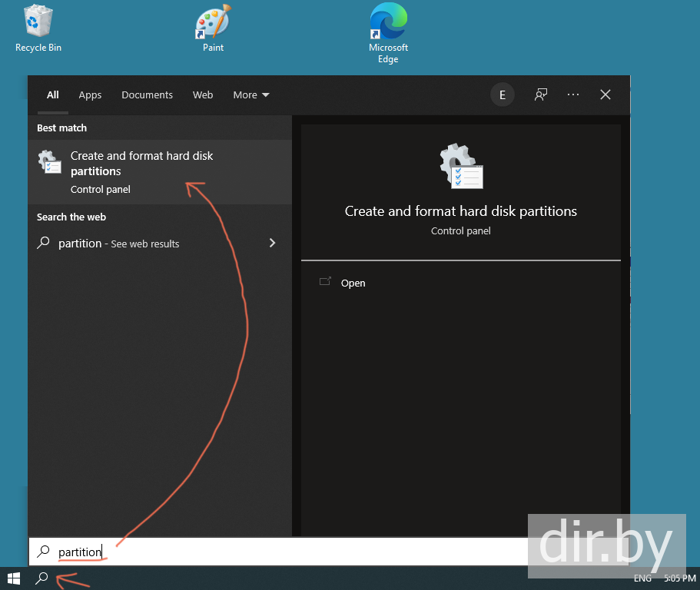Viewport: 700px width, 590px height.
Task: Switch to the Apps filter tab
Action: tap(90, 95)
